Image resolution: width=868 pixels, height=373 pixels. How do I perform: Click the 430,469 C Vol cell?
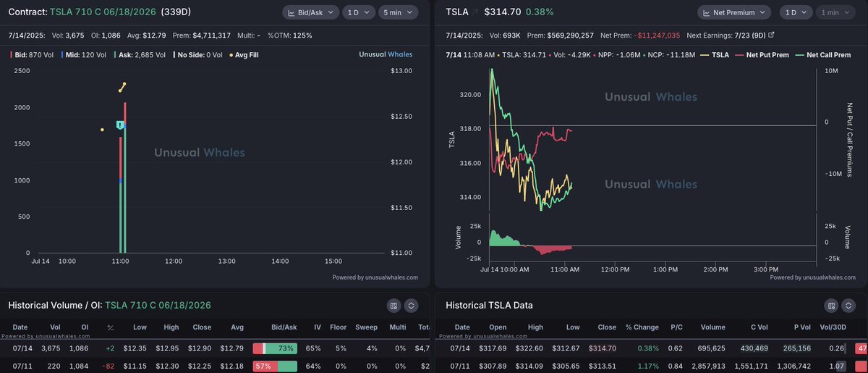(x=754, y=348)
